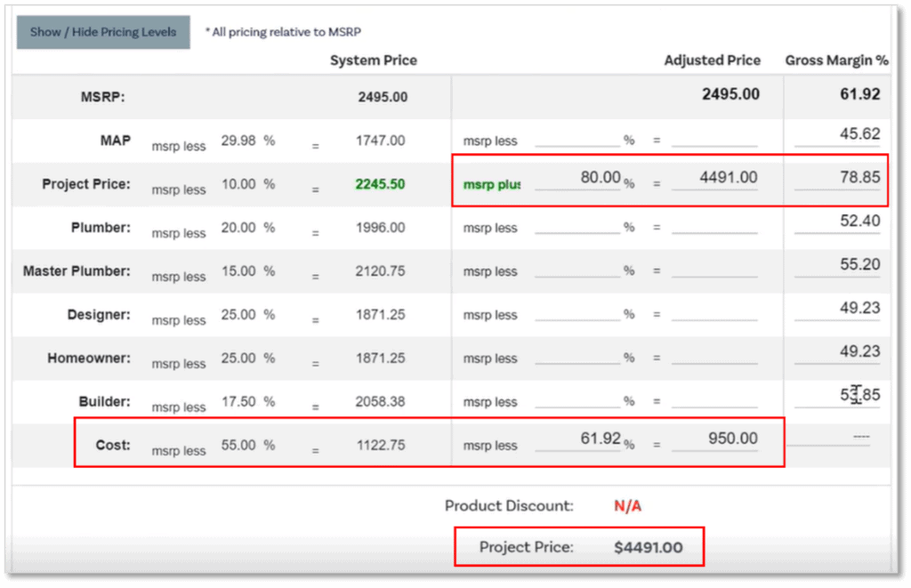Click Builder gross margin 53.85 field
This screenshot has height=588, width=911.
(x=837, y=396)
